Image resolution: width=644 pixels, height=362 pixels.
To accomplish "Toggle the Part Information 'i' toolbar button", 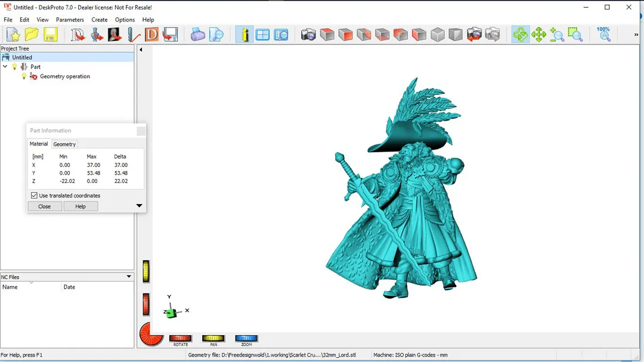I will pos(244,35).
